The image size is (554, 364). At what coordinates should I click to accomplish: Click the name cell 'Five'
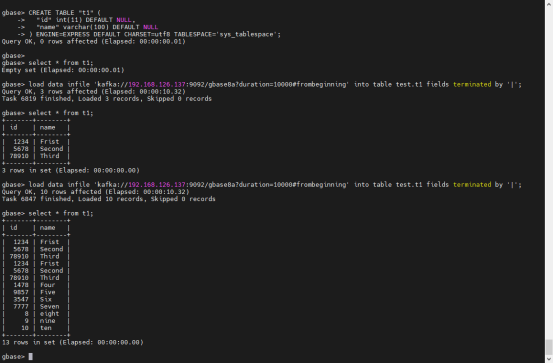[47, 292]
